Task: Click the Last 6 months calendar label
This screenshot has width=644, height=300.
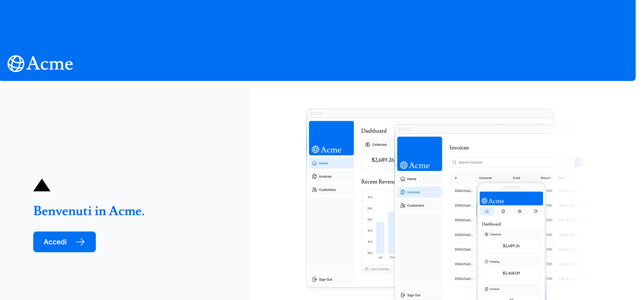Action: [x=377, y=269]
